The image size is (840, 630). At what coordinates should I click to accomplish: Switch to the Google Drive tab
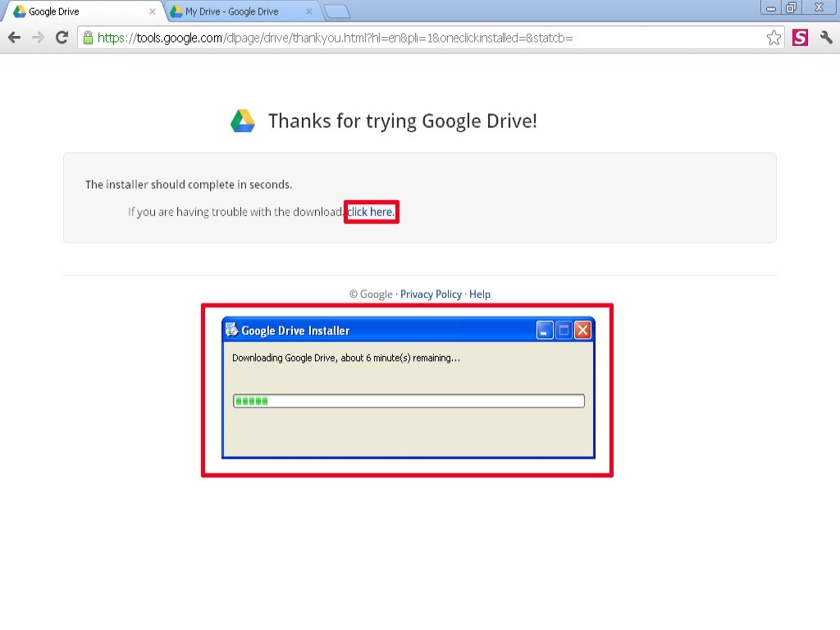[x=81, y=11]
